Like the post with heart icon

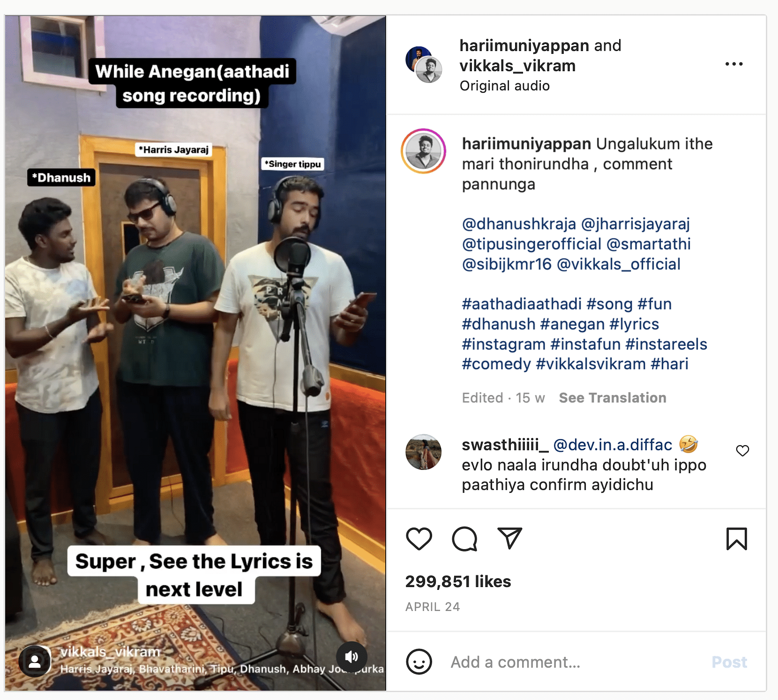click(419, 539)
